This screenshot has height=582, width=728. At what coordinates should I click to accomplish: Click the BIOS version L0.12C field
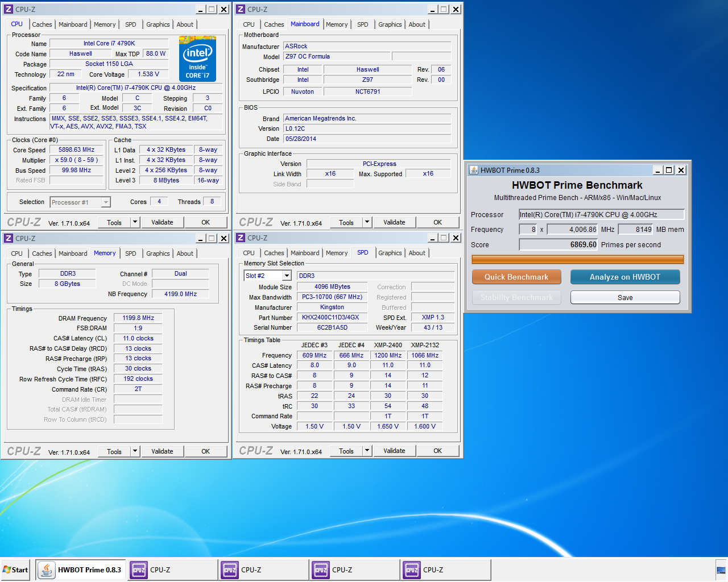pyautogui.click(x=367, y=128)
